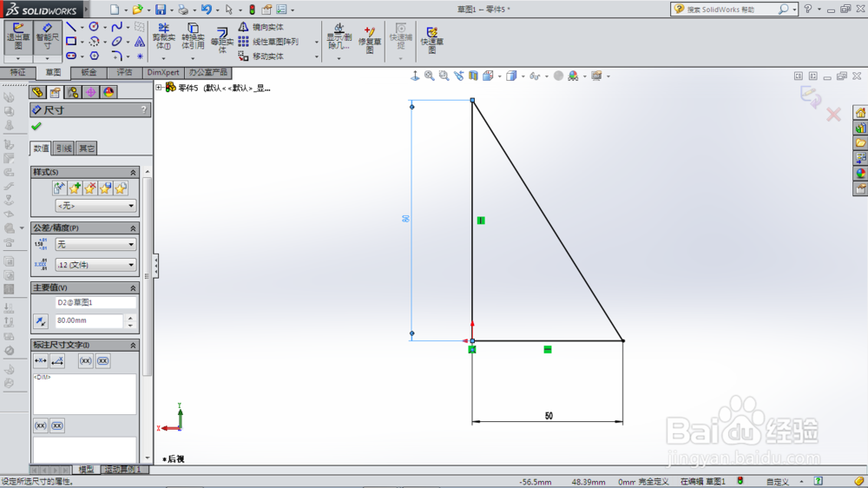Open the precision .12 (文件) dropdown
This screenshot has width=868, height=488.
click(95, 265)
